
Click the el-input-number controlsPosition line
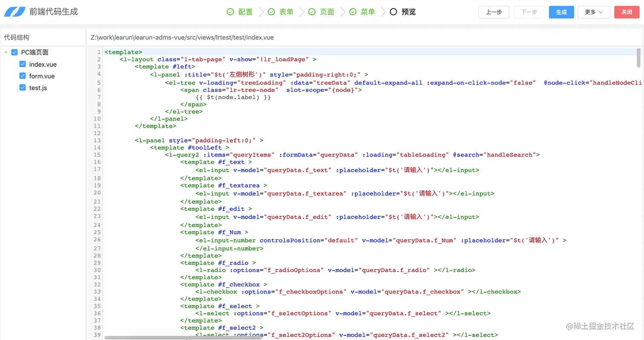pos(381,240)
